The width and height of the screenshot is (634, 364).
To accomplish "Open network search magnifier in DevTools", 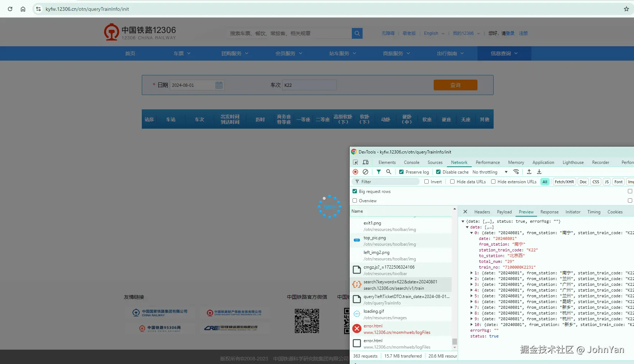I will coord(388,172).
